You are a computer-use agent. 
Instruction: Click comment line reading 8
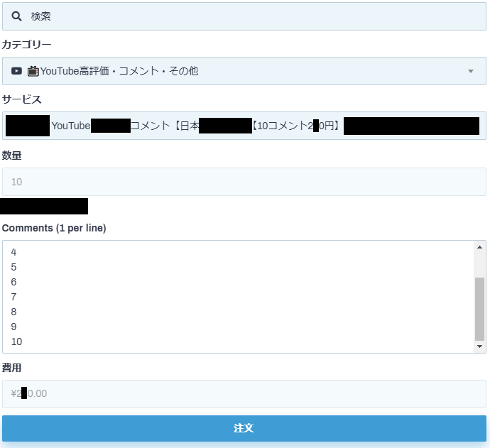point(13,312)
